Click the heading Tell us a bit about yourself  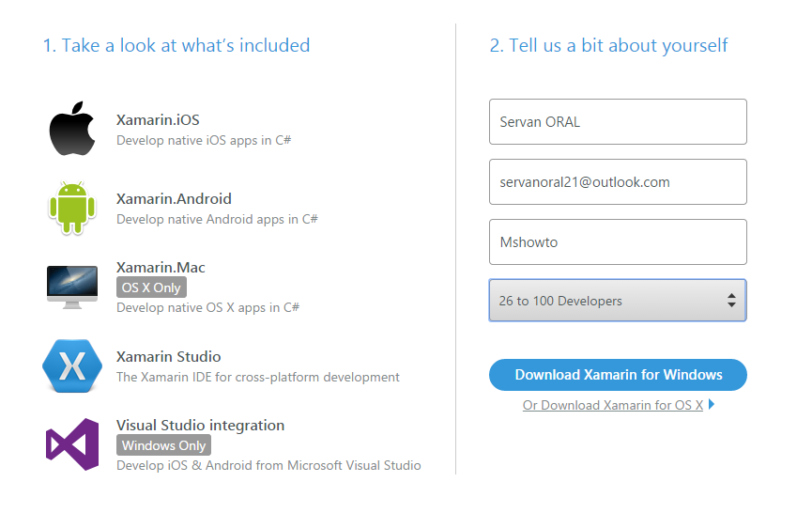click(608, 46)
